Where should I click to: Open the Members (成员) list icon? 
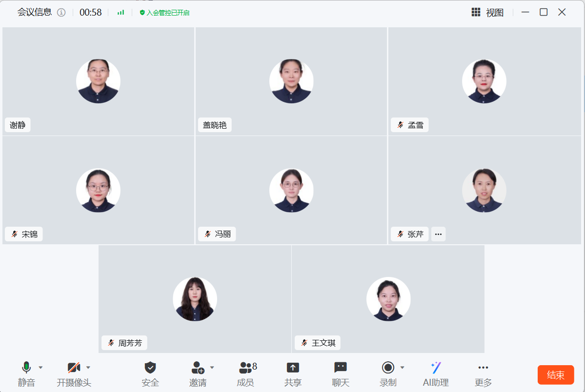pyautogui.click(x=246, y=368)
